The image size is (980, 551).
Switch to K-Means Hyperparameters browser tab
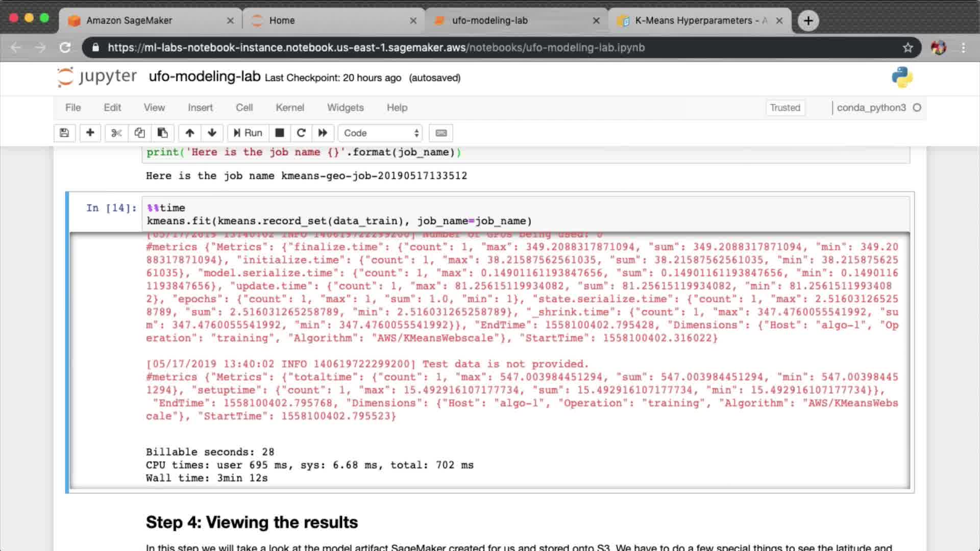click(x=699, y=20)
